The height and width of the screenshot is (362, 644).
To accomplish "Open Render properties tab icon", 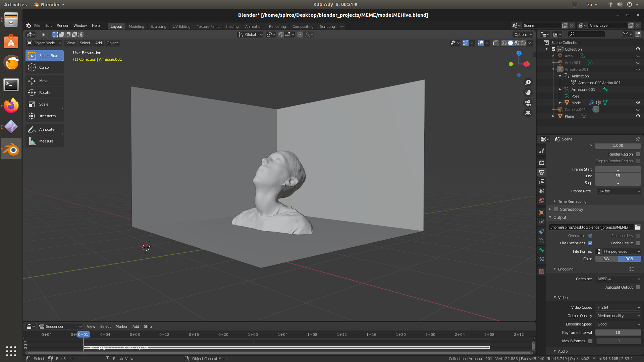I will pos(542,163).
